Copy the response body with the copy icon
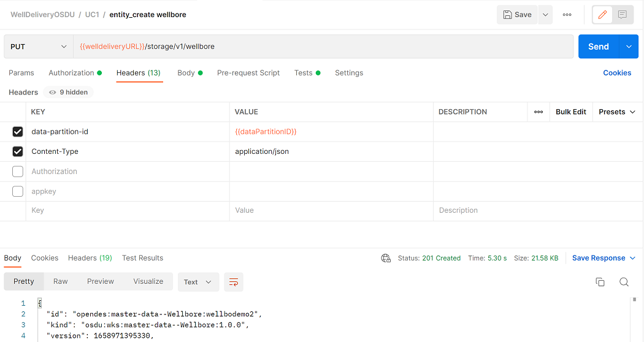 (600, 282)
